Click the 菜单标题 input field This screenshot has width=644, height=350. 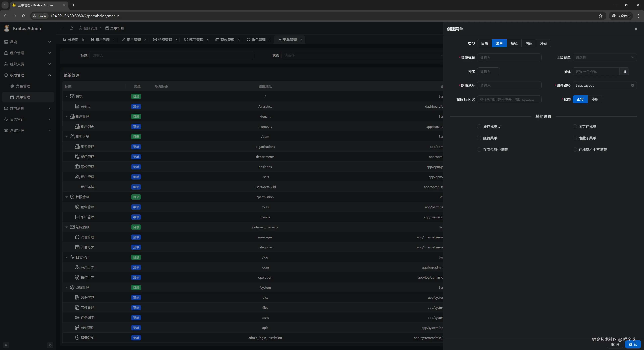pos(509,57)
